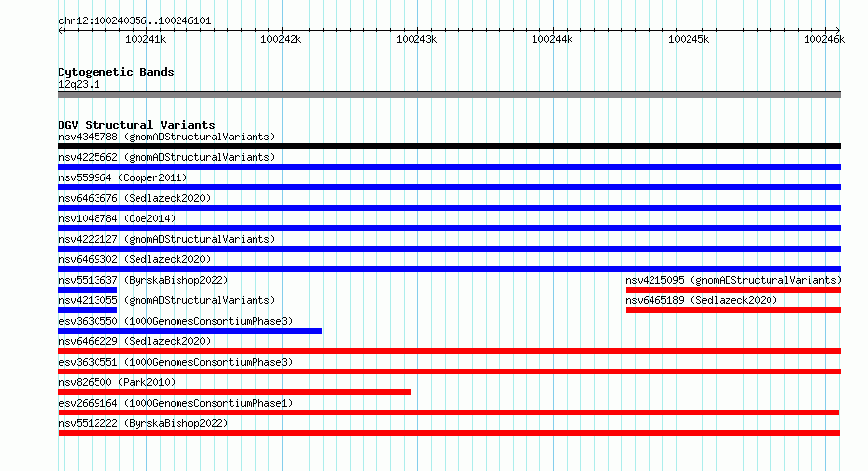Open the nsv6463676 (Sedlazeck2020) label
Screen dimensions: 868x471
[135, 198]
